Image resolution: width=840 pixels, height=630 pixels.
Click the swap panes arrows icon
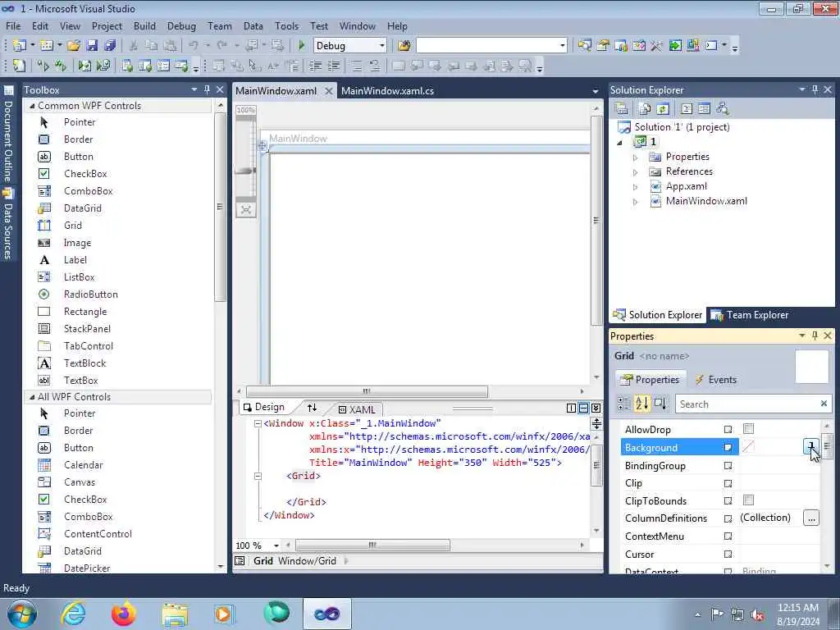click(x=312, y=408)
